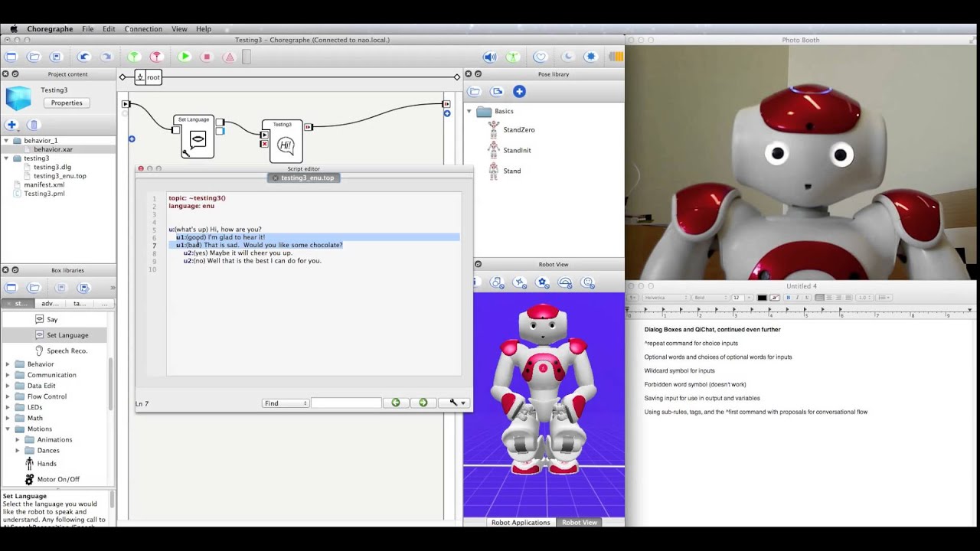The height and width of the screenshot is (551, 980).
Task: Open the File menu
Action: point(87,29)
